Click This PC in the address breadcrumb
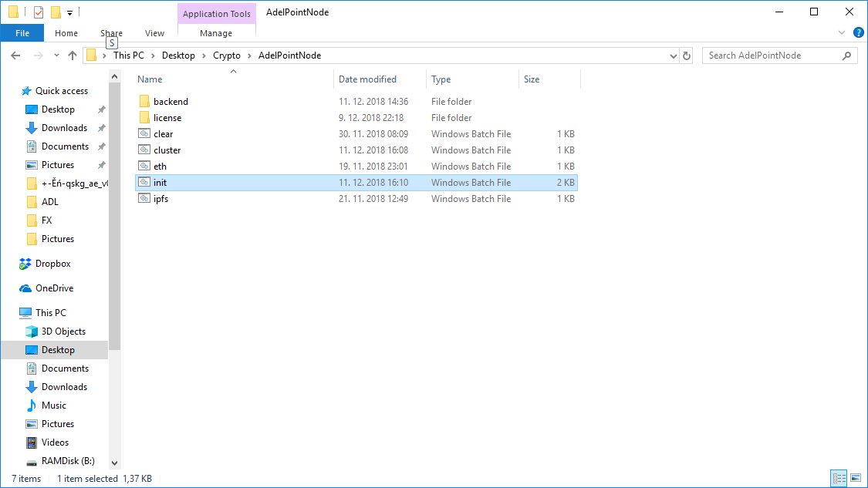Image resolution: width=868 pixels, height=488 pixels. (128, 56)
